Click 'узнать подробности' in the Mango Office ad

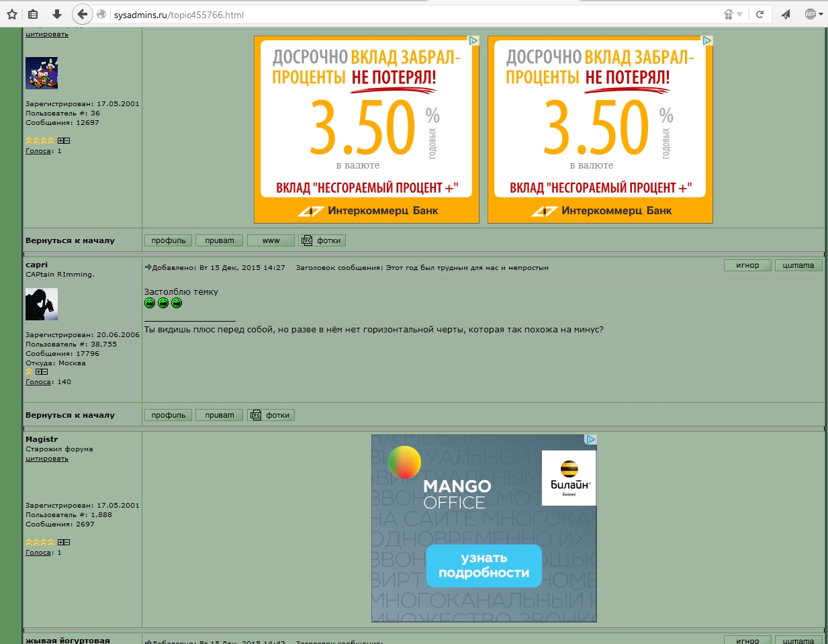pos(484,565)
